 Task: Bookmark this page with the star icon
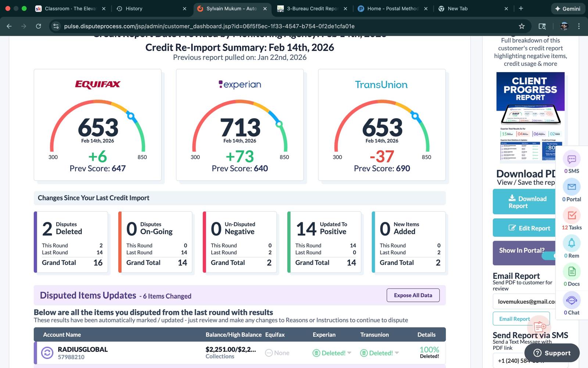pyautogui.click(x=521, y=26)
